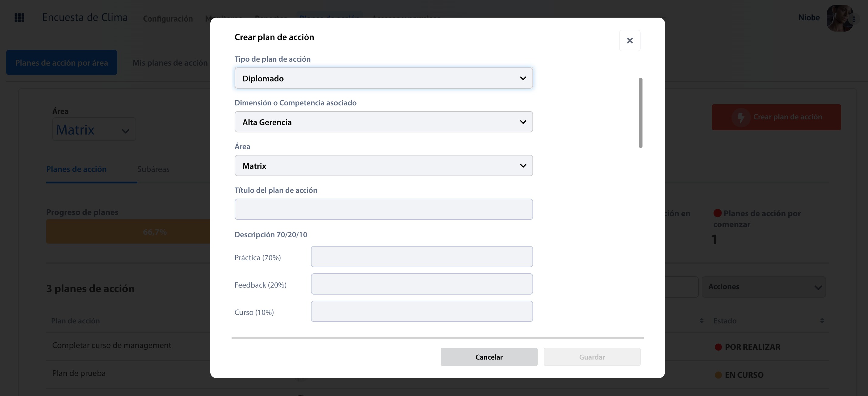Click Planes de acción por comenzar indicator
868x396 pixels.
click(757, 219)
